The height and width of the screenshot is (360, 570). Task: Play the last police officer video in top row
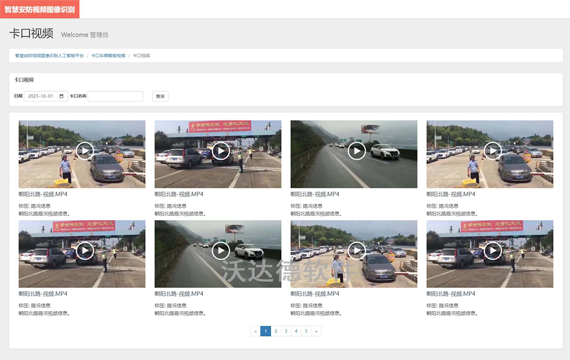pyautogui.click(x=493, y=151)
